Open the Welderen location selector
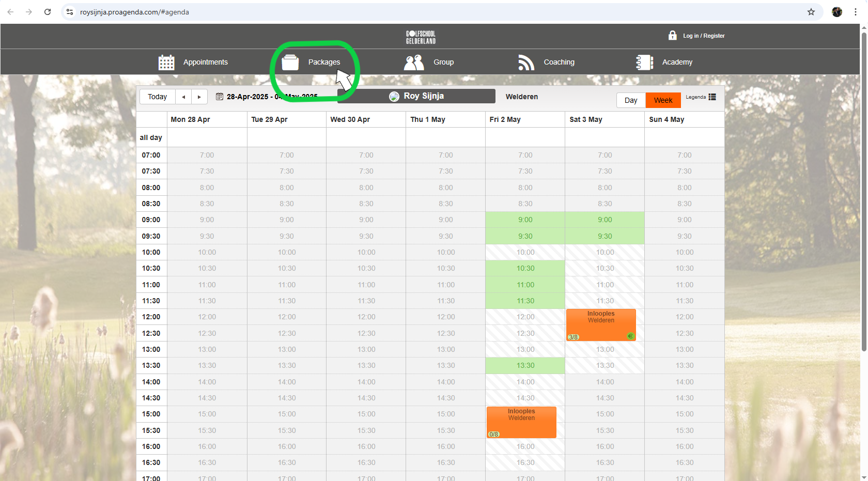 (521, 97)
